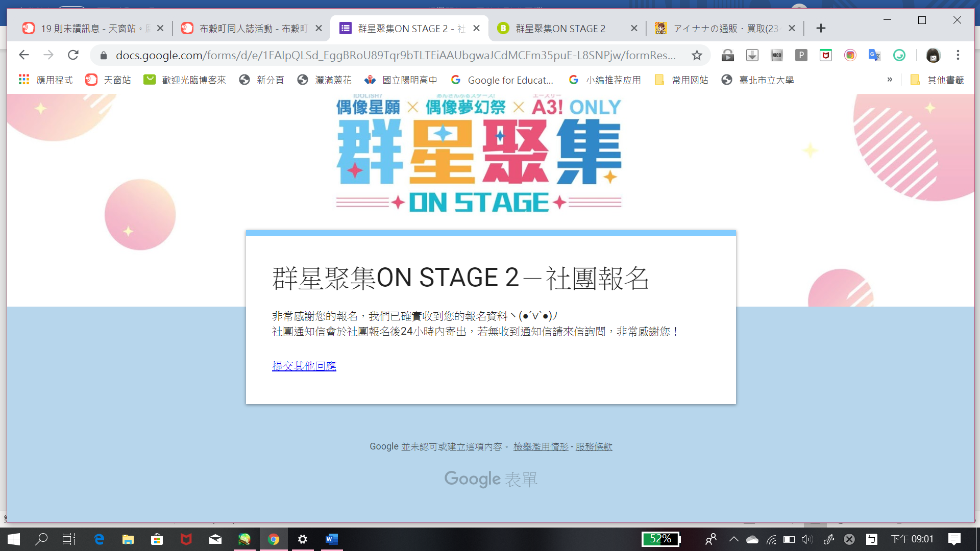This screenshot has height=551, width=980.
Task: Open Settings gear on taskbar
Action: [303, 539]
